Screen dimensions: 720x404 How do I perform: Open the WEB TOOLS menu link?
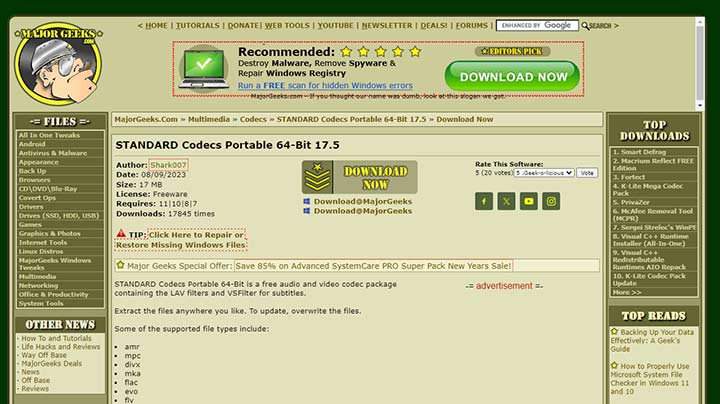point(287,26)
